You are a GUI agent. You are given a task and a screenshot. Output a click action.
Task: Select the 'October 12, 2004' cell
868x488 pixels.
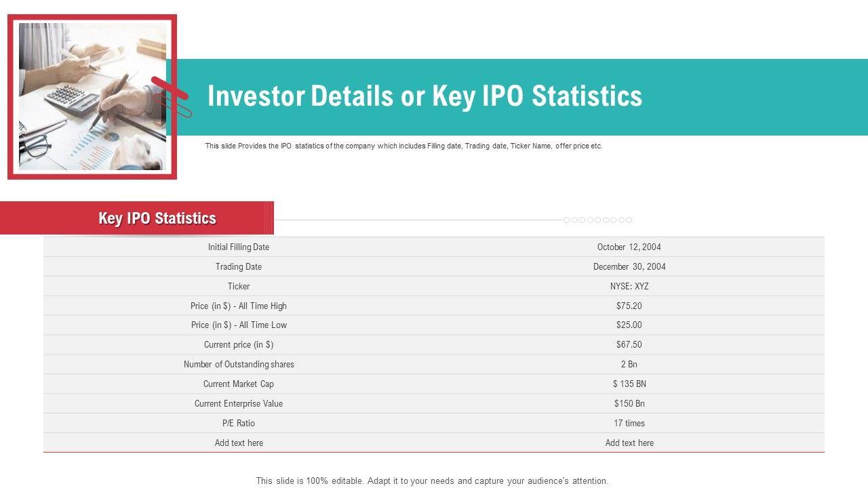[629, 247]
